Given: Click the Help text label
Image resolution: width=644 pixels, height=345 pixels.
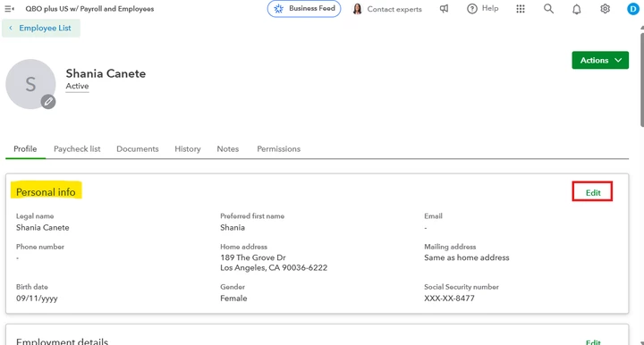Looking at the screenshot, I should click(490, 8).
